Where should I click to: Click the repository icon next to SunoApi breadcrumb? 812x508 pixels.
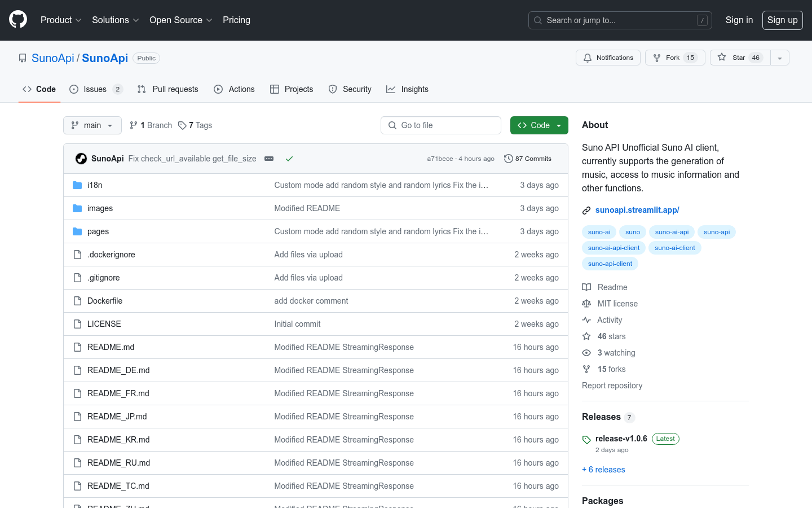coord(23,58)
